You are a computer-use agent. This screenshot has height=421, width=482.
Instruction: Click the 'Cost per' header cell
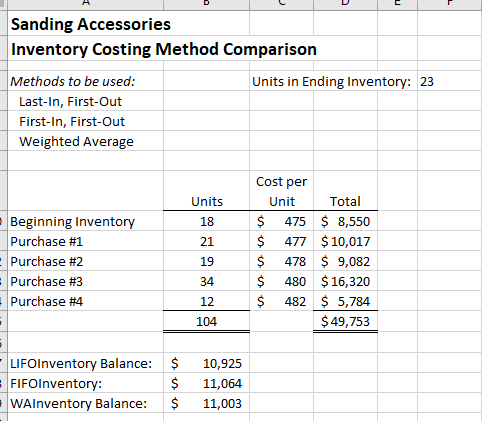click(281, 181)
